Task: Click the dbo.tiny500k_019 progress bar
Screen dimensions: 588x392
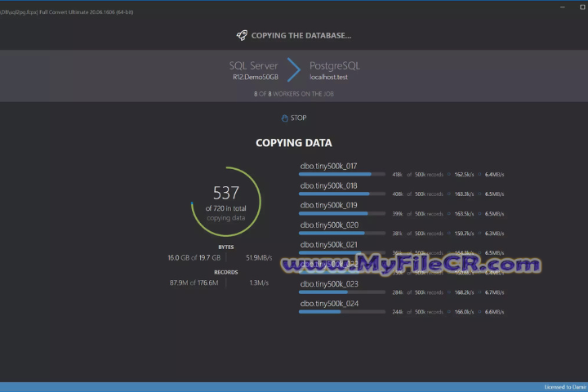Action: pos(342,213)
